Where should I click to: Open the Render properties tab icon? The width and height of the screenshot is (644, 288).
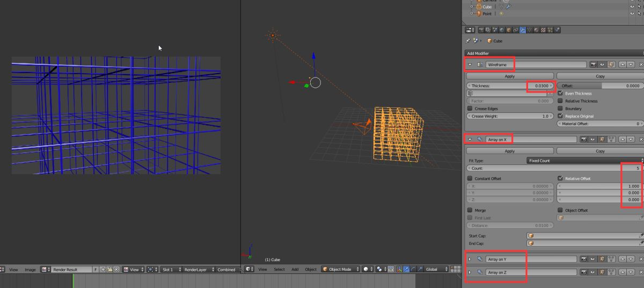[x=481, y=30]
